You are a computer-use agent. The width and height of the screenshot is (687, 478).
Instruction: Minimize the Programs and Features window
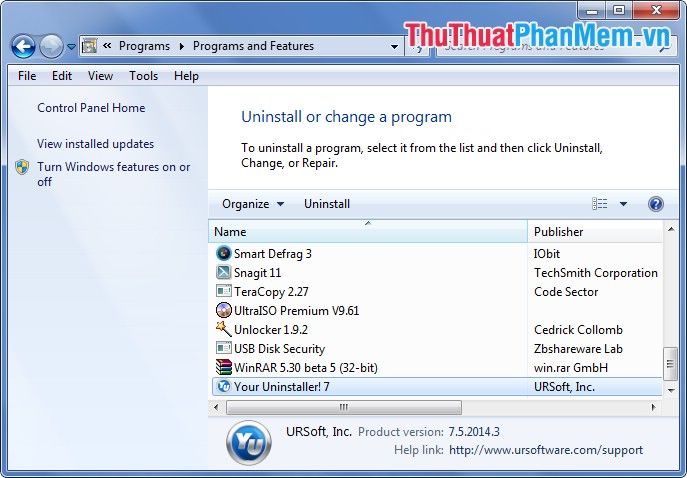pyautogui.click(x=592, y=11)
